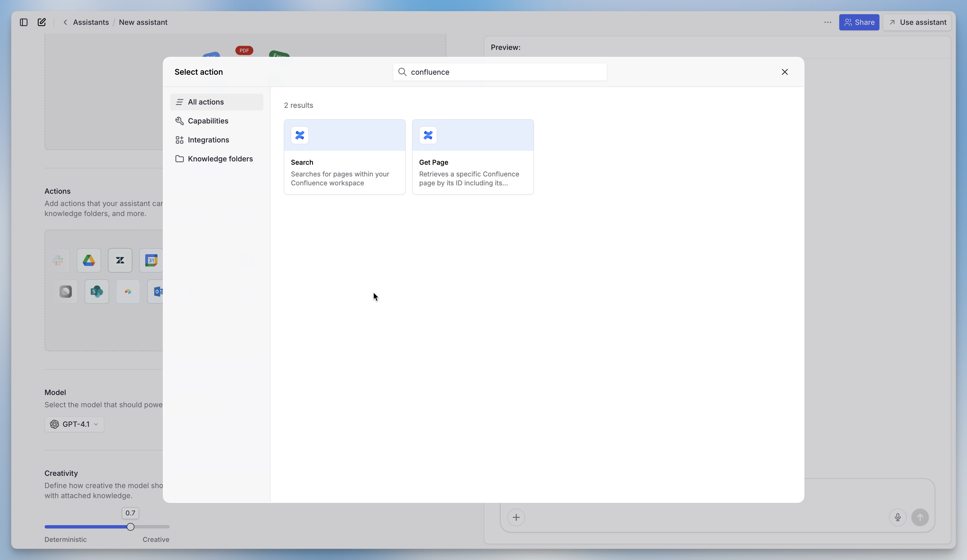Select the Integrations category

tap(216, 140)
